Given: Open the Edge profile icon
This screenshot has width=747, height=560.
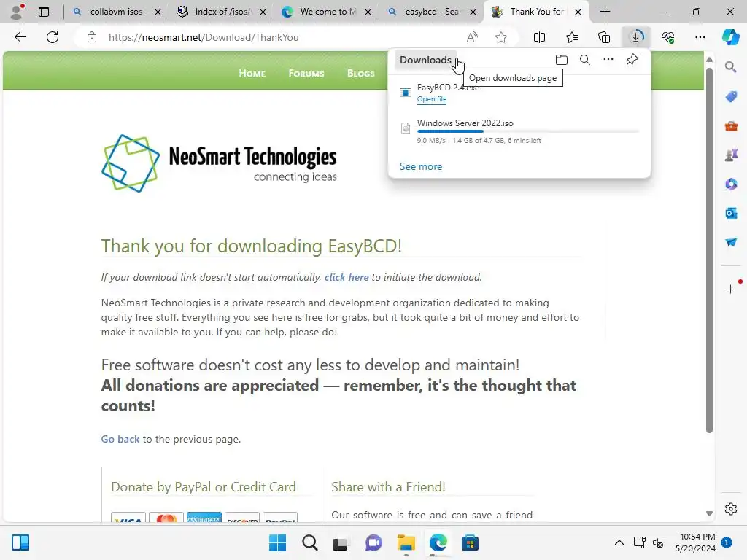Looking at the screenshot, I should click(18, 12).
